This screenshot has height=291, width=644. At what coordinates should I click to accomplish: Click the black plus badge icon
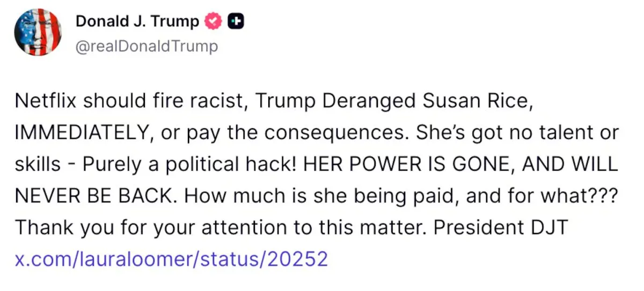tap(236, 21)
